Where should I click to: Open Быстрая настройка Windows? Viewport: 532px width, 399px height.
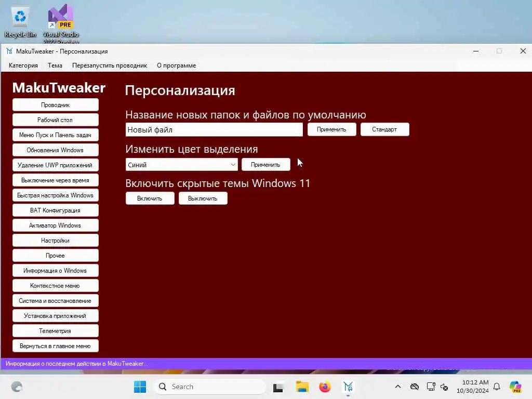(x=55, y=195)
